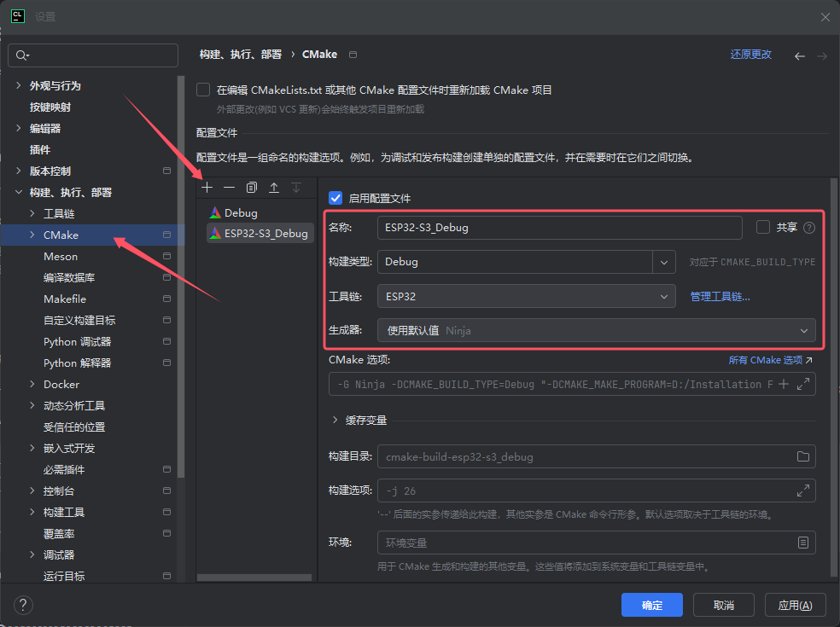The height and width of the screenshot is (627, 840).
Task: Click the right panel vertical scrollbar
Action: pos(833,378)
